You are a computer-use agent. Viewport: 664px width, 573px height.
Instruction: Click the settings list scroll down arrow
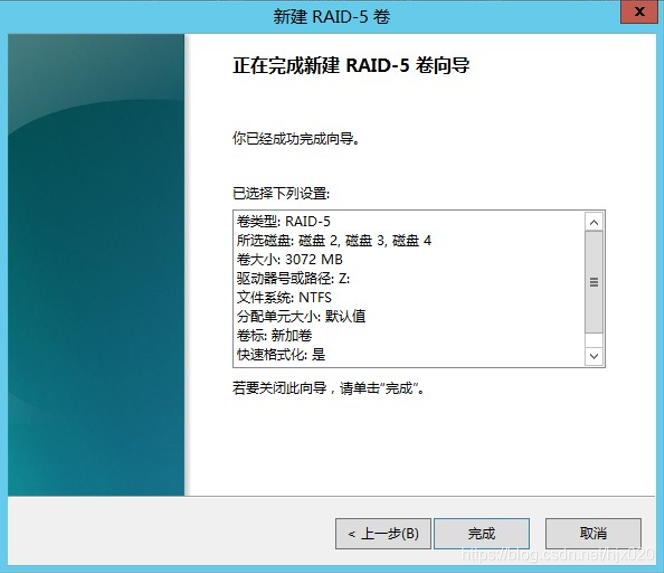pyautogui.click(x=594, y=356)
